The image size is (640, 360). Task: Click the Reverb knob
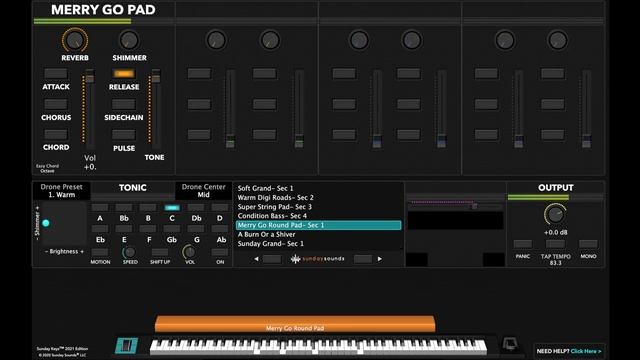(75, 40)
